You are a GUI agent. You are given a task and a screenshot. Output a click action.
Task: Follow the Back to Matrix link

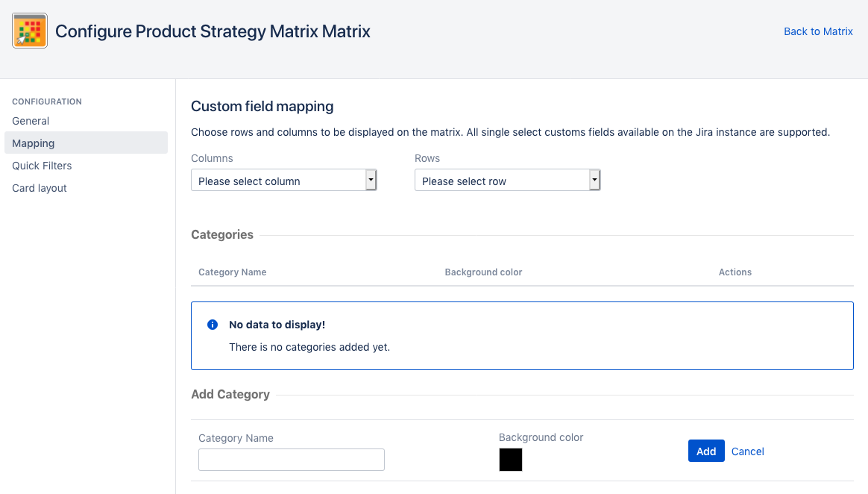[818, 31]
